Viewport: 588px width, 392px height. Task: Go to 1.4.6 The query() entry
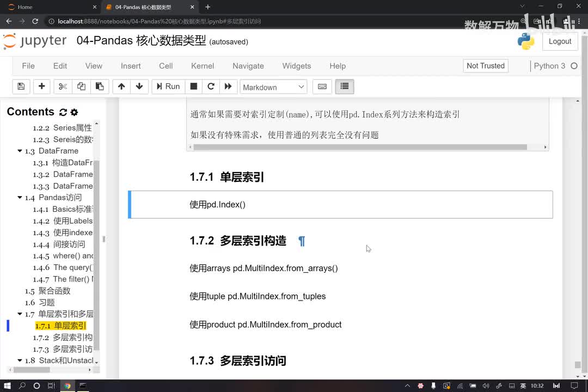63,267
